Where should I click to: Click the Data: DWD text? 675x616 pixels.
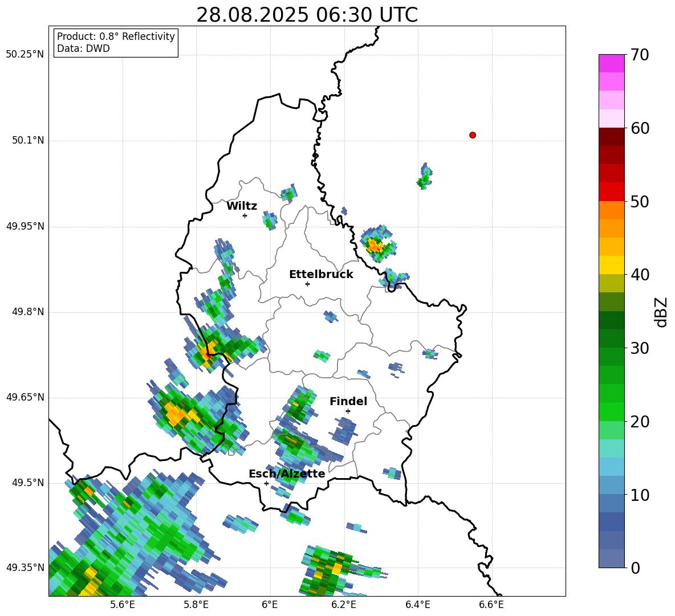pyautogui.click(x=83, y=48)
